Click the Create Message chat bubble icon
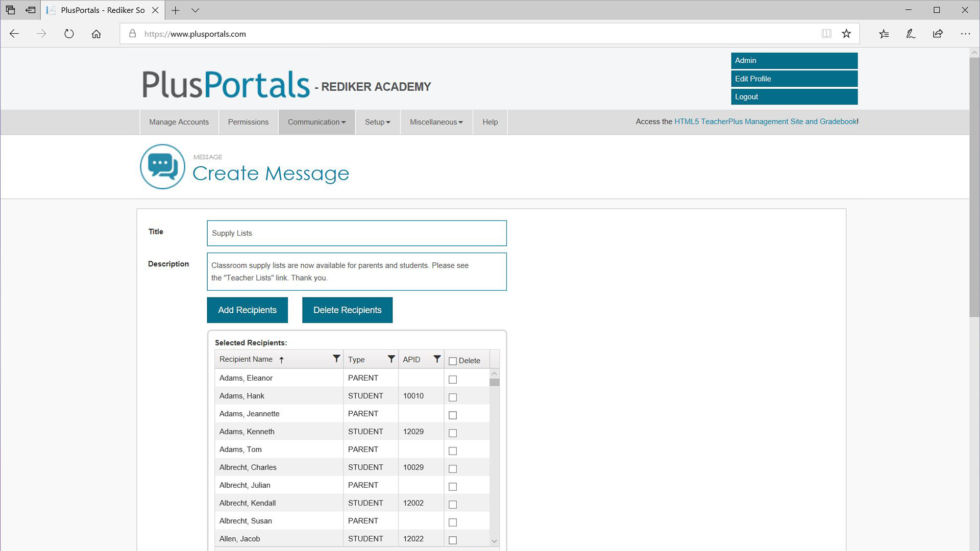980x551 pixels. point(163,167)
